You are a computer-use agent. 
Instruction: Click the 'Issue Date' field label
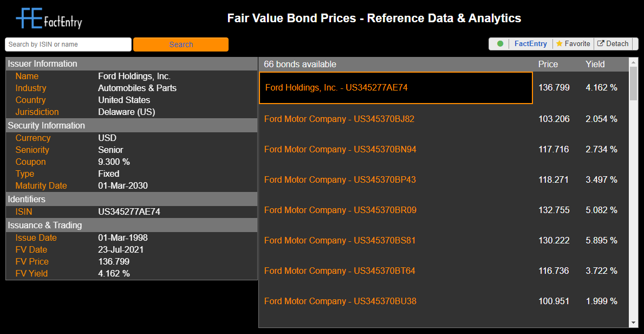(x=36, y=237)
